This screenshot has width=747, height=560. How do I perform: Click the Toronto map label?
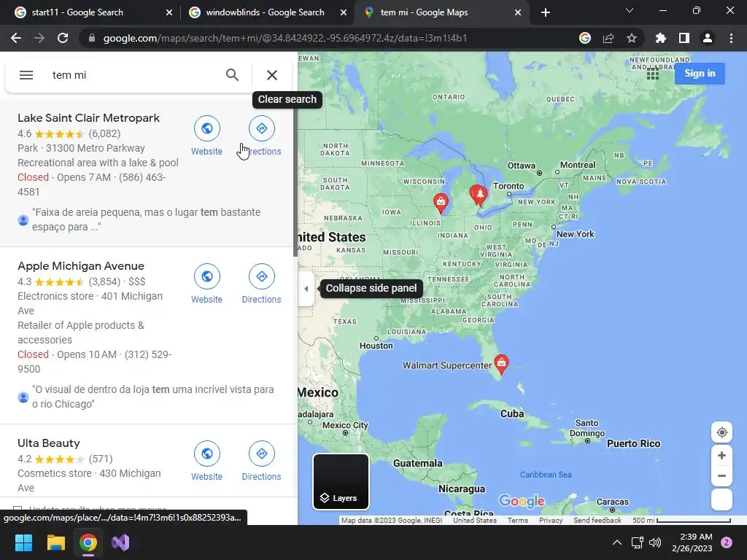point(508,186)
